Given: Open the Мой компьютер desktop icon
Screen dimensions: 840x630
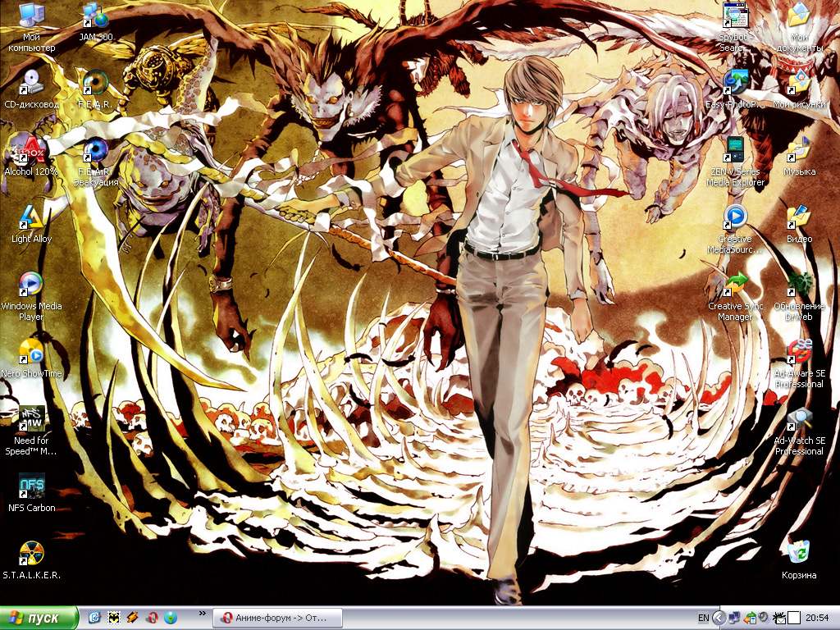Looking at the screenshot, I should 32,27.
